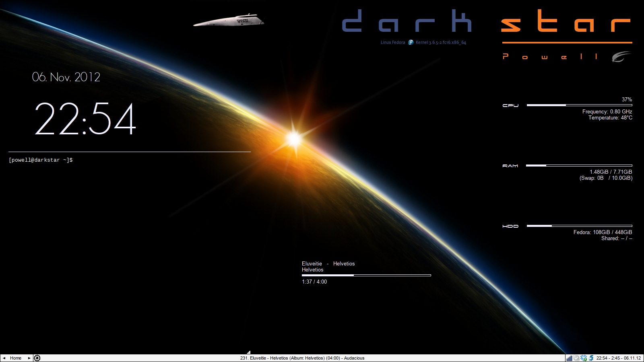Click the terminal prompt [powell@darkstar ~]$
Screen dimensions: 644x362
pyautogui.click(x=41, y=160)
